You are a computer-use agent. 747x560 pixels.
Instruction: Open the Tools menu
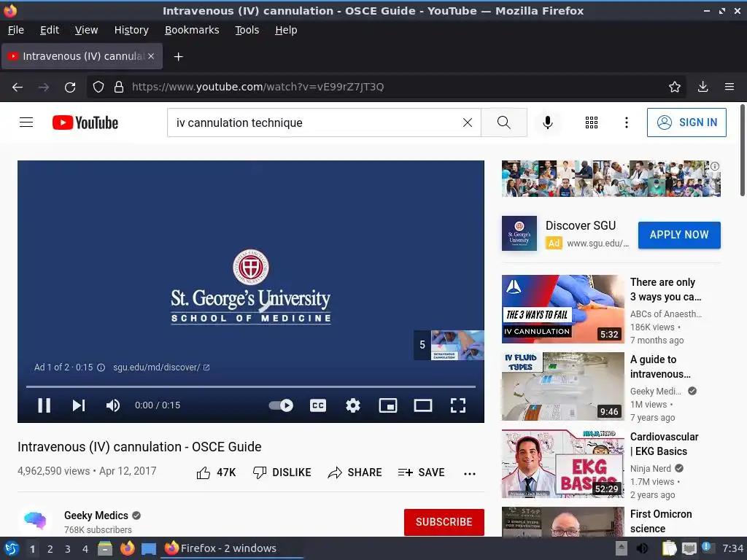coord(247,30)
